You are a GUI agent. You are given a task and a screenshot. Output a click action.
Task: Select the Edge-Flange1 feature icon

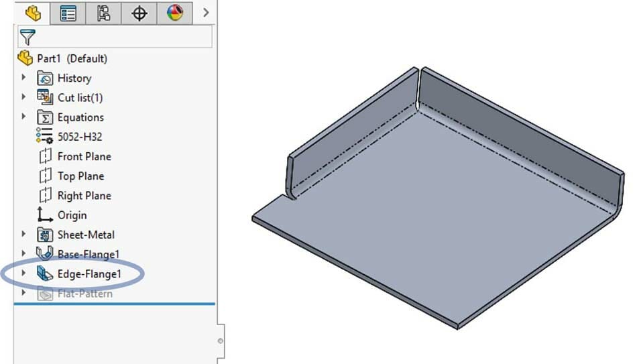pyautogui.click(x=45, y=274)
